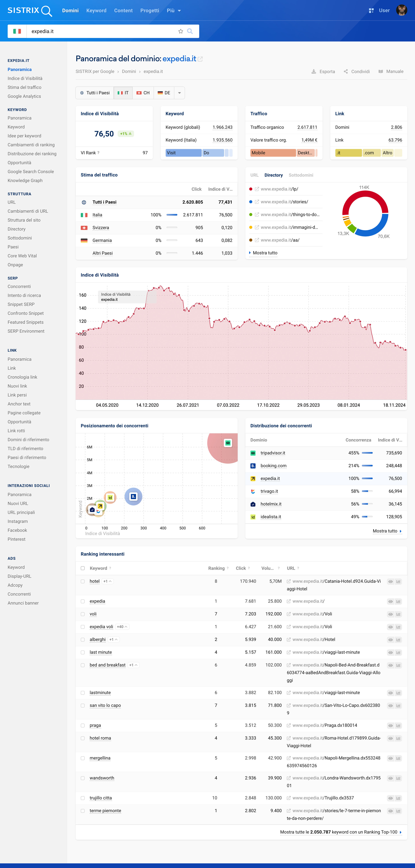Click the Domini breadcrumb link

(129, 71)
